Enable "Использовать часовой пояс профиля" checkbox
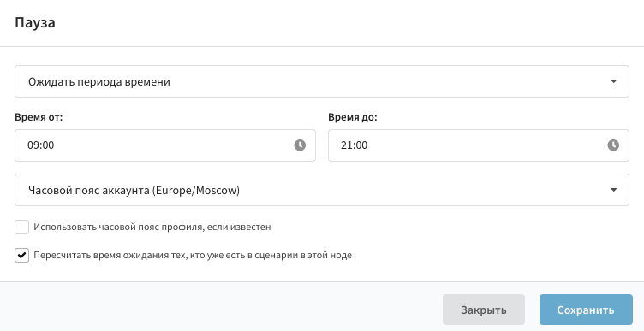 tap(21, 227)
